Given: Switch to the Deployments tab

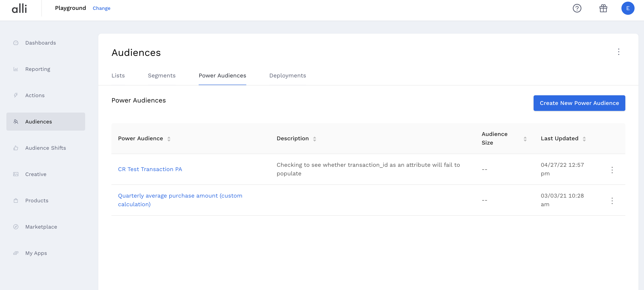Looking at the screenshot, I should [x=288, y=76].
